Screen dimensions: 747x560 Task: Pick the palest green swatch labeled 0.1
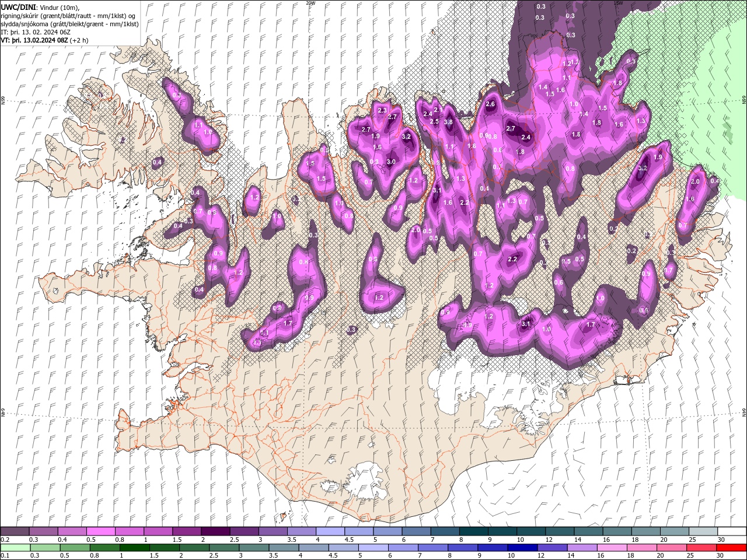(x=15, y=548)
